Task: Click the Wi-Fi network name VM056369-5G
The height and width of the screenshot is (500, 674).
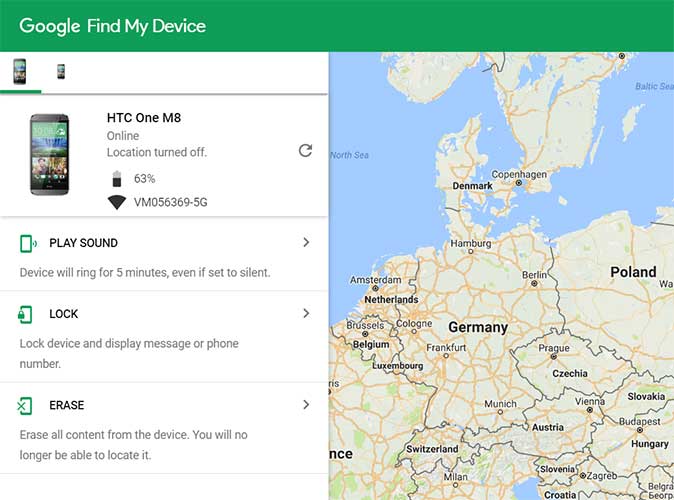Action: pos(171,202)
